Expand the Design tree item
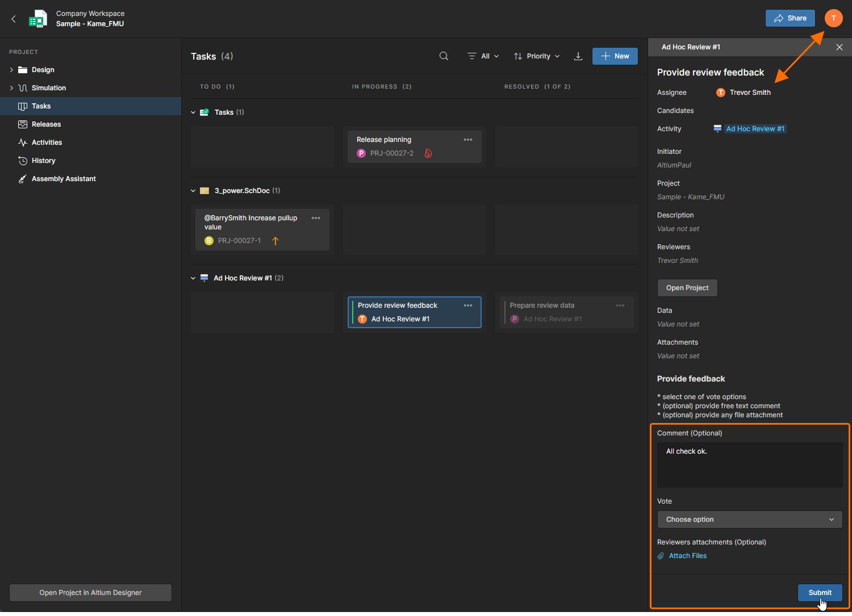The image size is (852, 616). (x=11, y=70)
